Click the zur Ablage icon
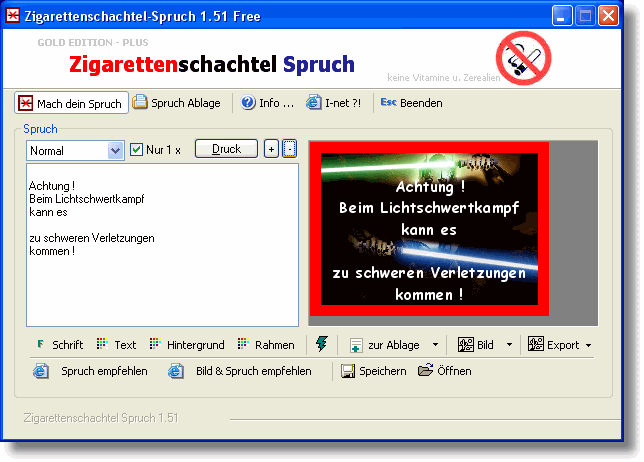Image resolution: width=644 pixels, height=462 pixels. (x=356, y=345)
